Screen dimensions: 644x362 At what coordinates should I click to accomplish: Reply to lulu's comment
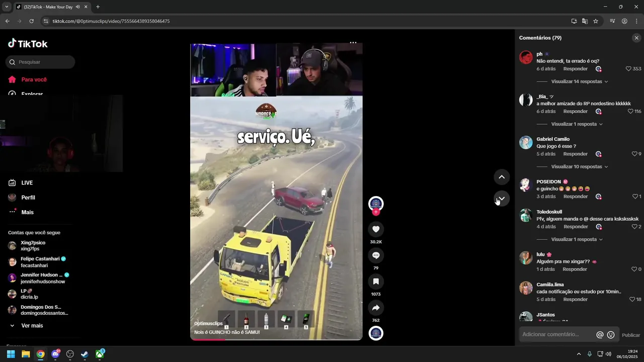(x=575, y=269)
